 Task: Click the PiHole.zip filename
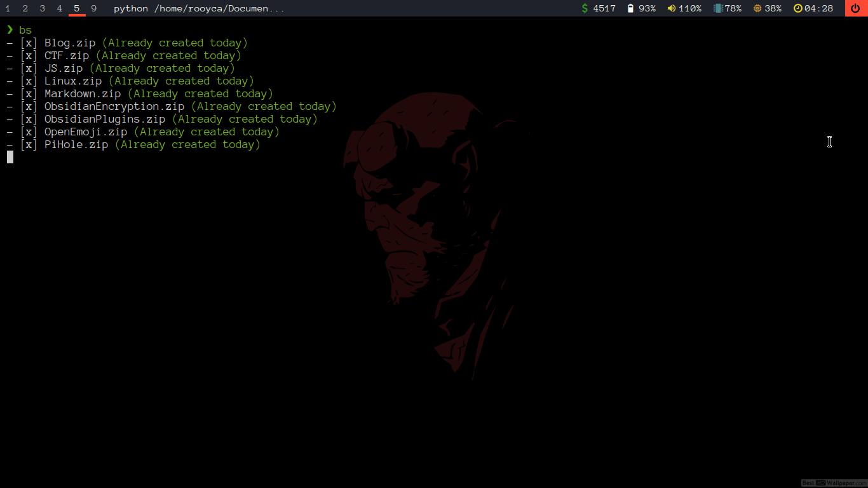[76, 145]
